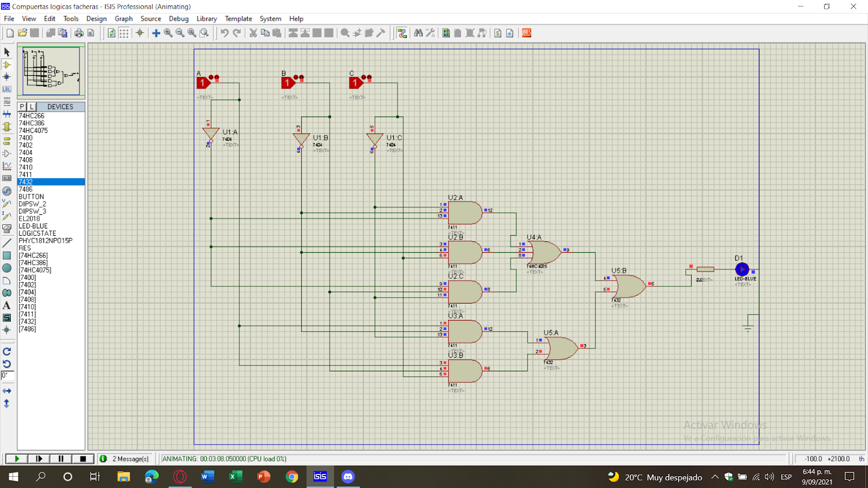This screenshot has height=488, width=868.
Task: Zoom in on the schematic
Action: (168, 33)
